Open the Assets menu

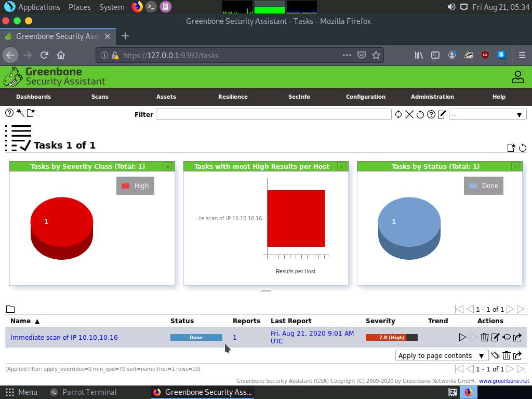tap(166, 97)
